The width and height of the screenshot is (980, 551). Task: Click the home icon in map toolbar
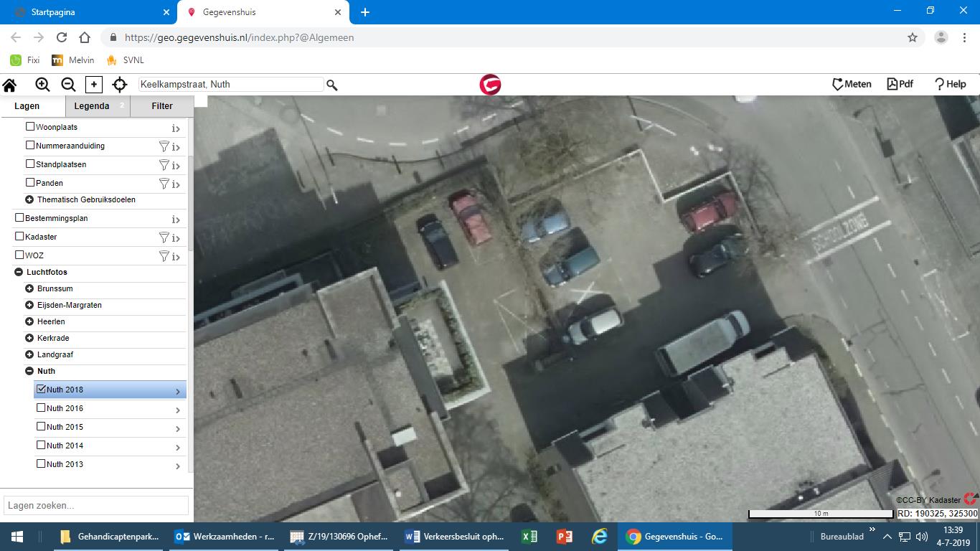tap(9, 85)
